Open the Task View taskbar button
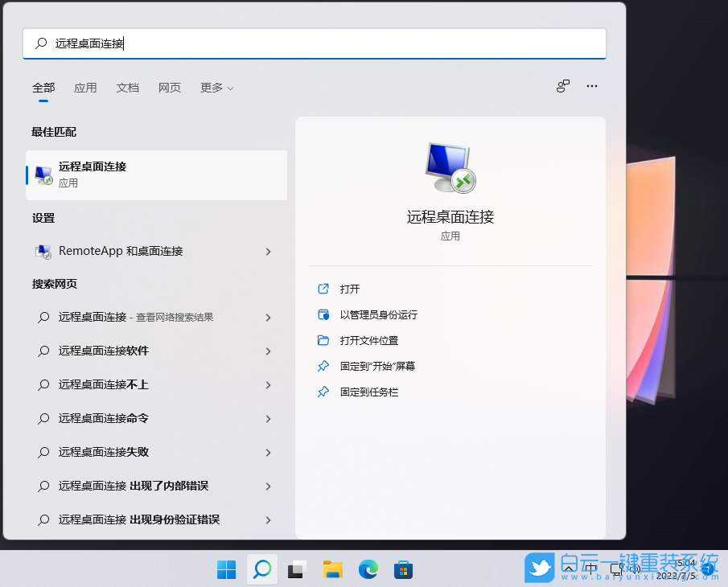This screenshot has width=728, height=587. point(297,569)
